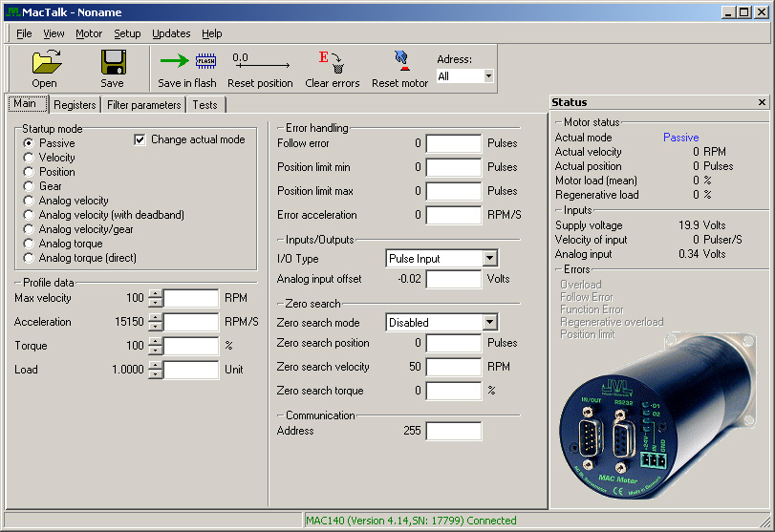Select Analog torque (direct) mode
The width and height of the screenshot is (775, 532).
pyautogui.click(x=29, y=258)
